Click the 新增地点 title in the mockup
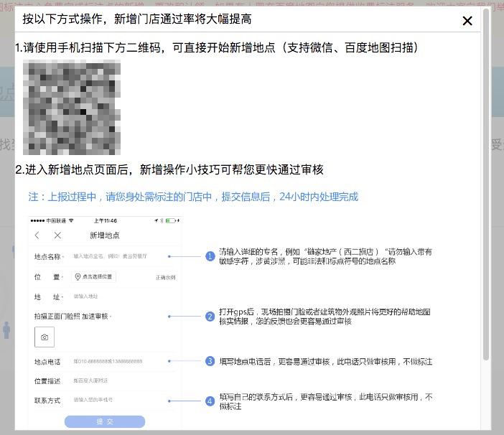504x435 pixels. pyautogui.click(x=105, y=235)
